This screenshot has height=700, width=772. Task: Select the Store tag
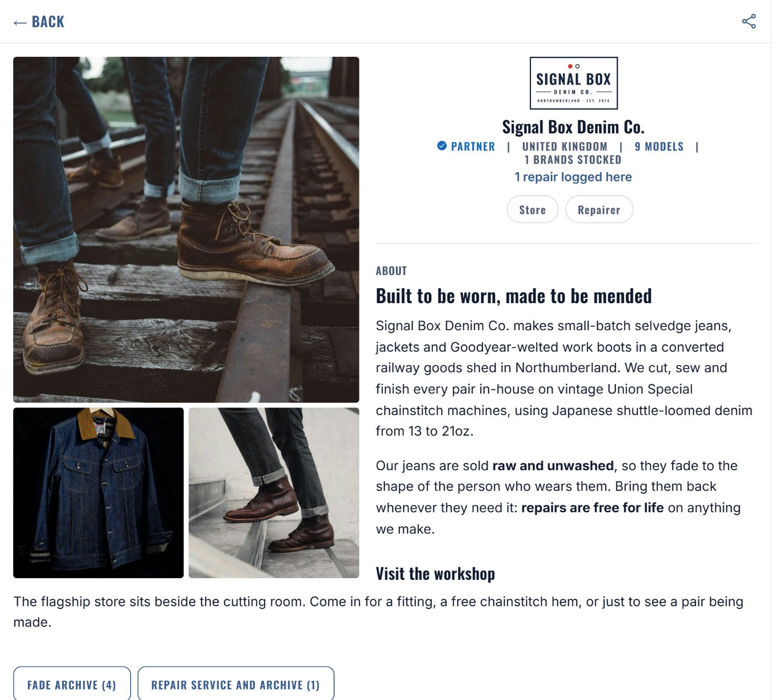click(533, 209)
